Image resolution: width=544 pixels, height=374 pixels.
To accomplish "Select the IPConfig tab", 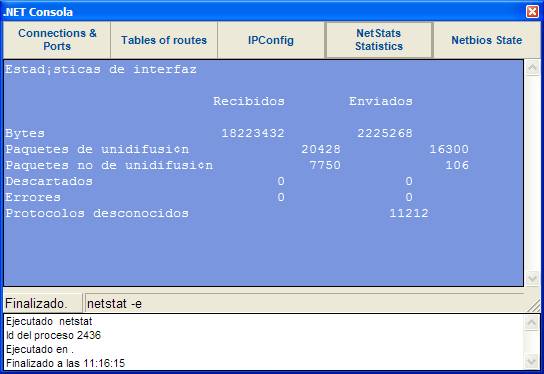I will [x=271, y=40].
